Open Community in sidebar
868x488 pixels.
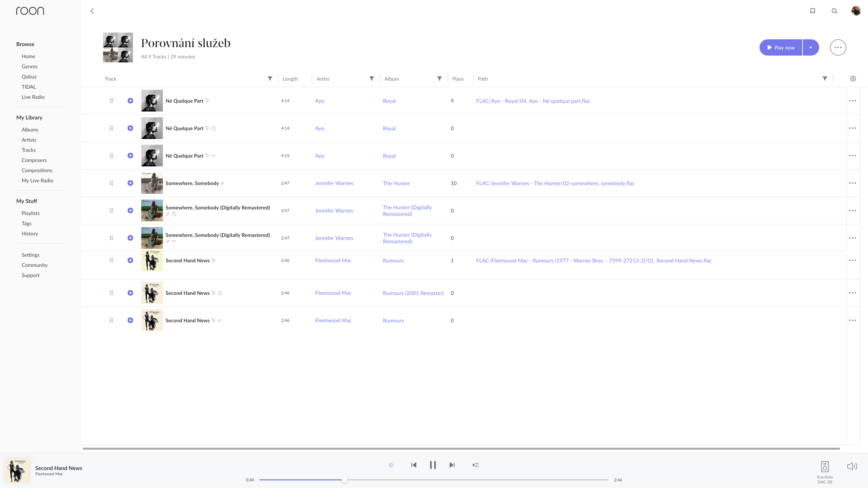[34, 265]
